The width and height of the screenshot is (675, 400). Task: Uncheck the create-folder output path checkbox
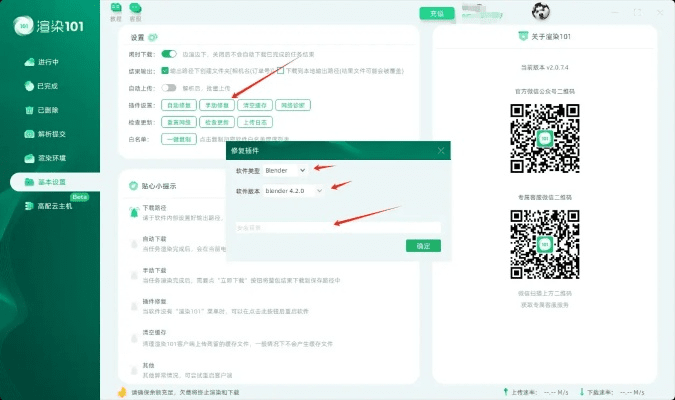[x=165, y=71]
